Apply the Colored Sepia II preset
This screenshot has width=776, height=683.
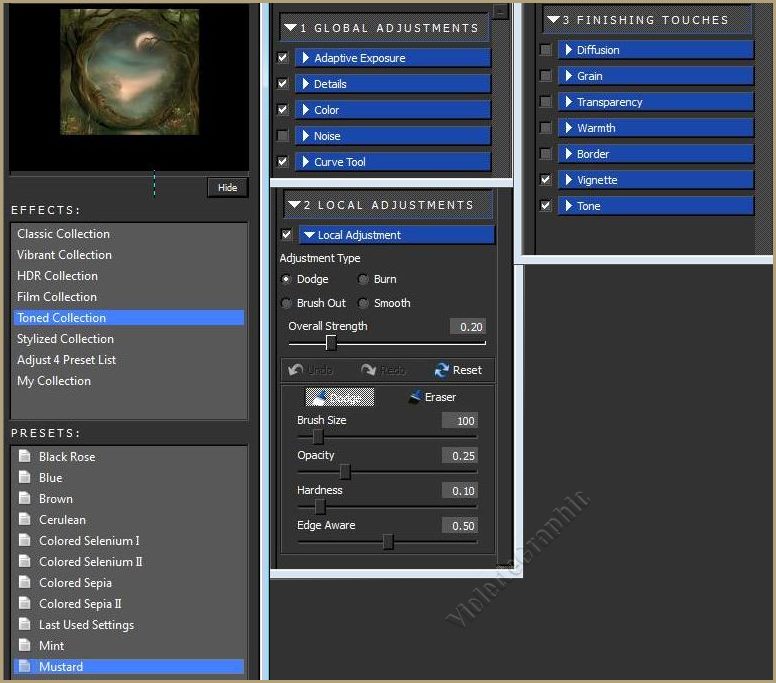tap(80, 604)
